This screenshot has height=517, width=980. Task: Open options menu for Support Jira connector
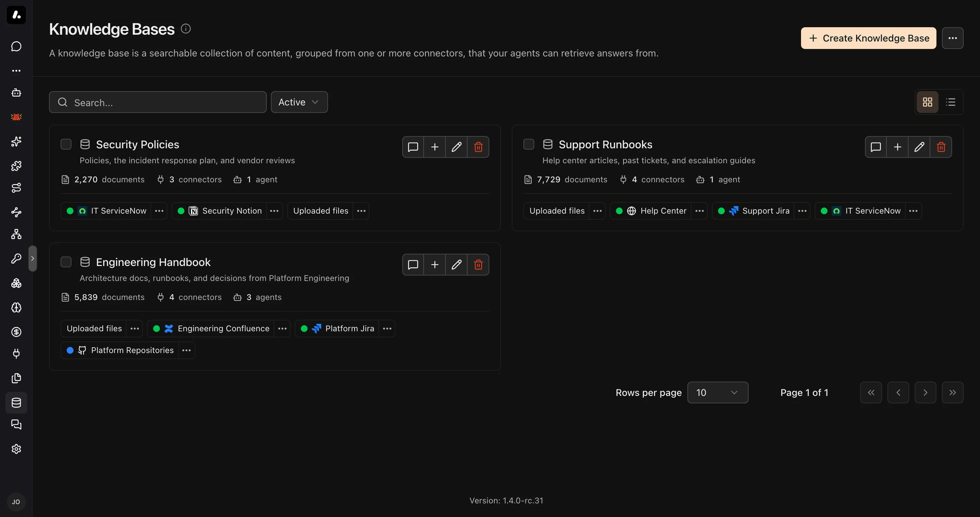[802, 211]
